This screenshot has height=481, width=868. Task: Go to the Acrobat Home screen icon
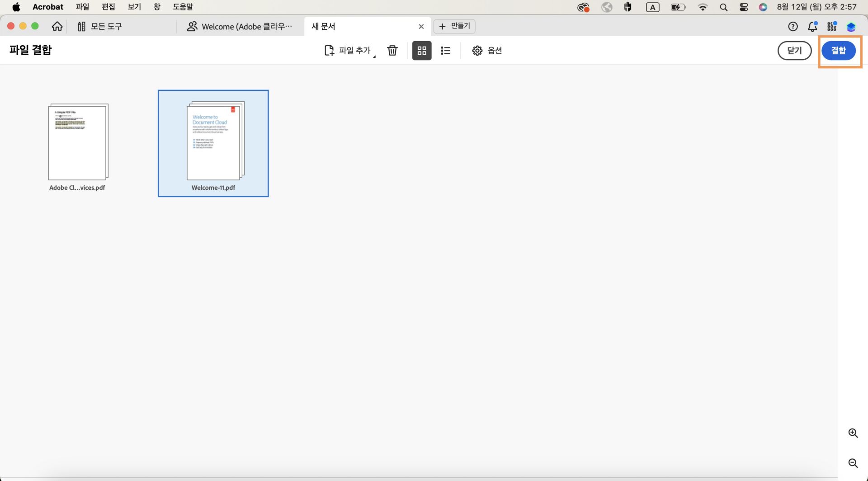57,26
